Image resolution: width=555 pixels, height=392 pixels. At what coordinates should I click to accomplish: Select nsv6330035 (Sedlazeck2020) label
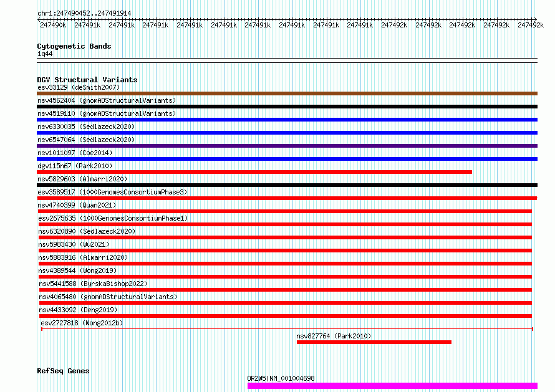pos(86,127)
